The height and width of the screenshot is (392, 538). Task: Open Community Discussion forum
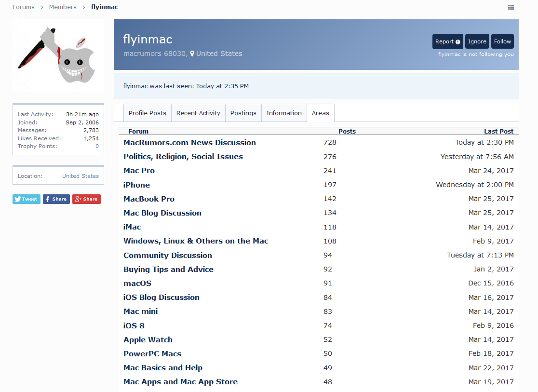[x=168, y=256]
